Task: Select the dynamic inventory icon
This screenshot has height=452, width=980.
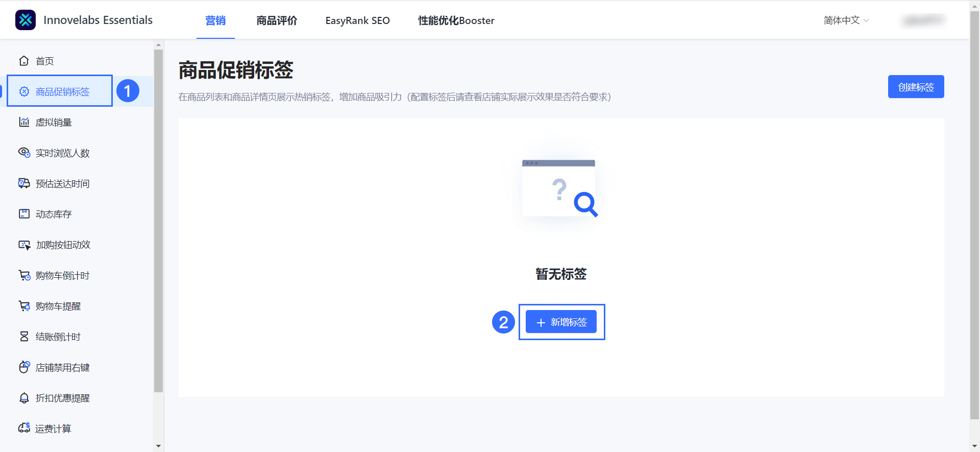Action: [x=24, y=214]
